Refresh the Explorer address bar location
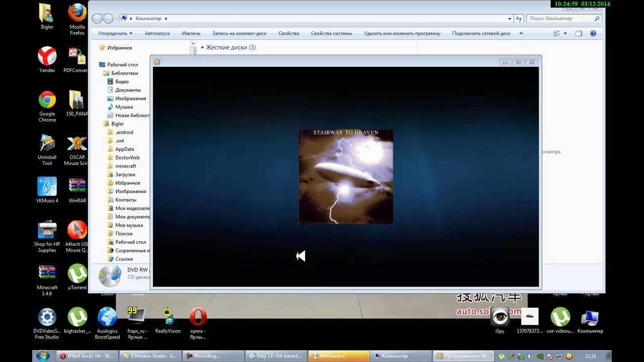Viewport: 644px width, 362px height. coord(519,19)
